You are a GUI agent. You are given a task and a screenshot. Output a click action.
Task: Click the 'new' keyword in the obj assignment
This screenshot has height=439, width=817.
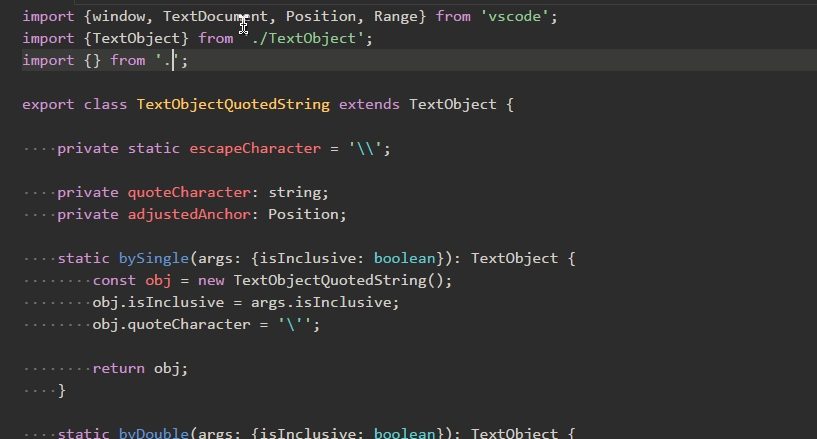click(x=210, y=281)
